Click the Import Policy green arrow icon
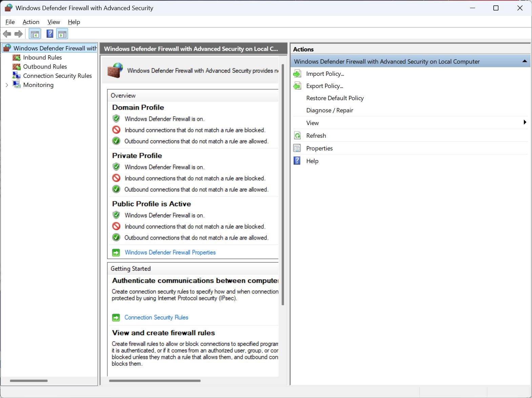Viewport: 532px width, 398px height. [297, 74]
